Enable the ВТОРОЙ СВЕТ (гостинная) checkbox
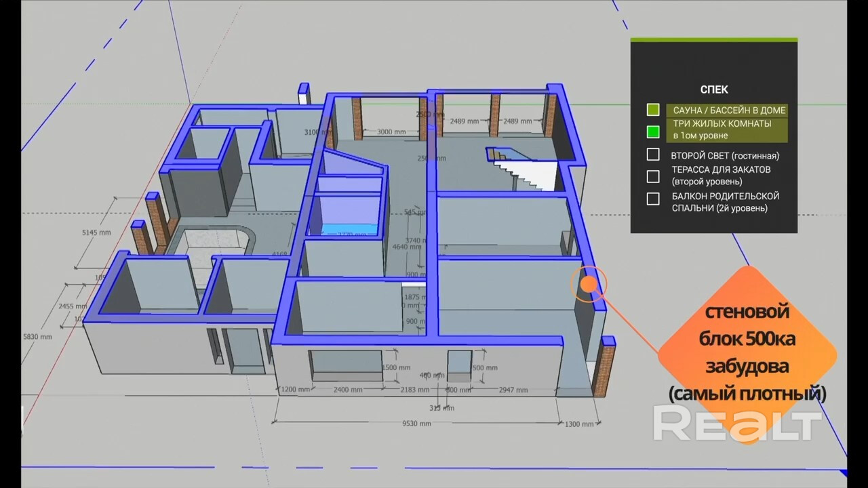Viewport: 868px width, 488px height. tap(653, 155)
